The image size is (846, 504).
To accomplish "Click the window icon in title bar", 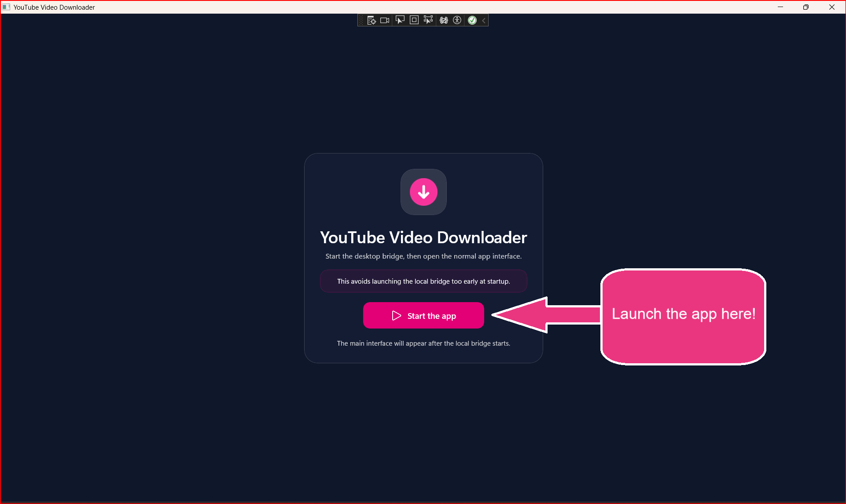I will click(6, 7).
